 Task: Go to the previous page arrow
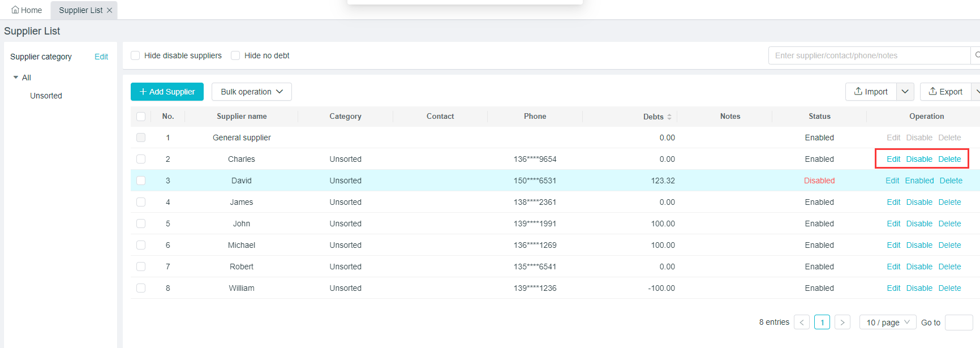click(x=801, y=323)
